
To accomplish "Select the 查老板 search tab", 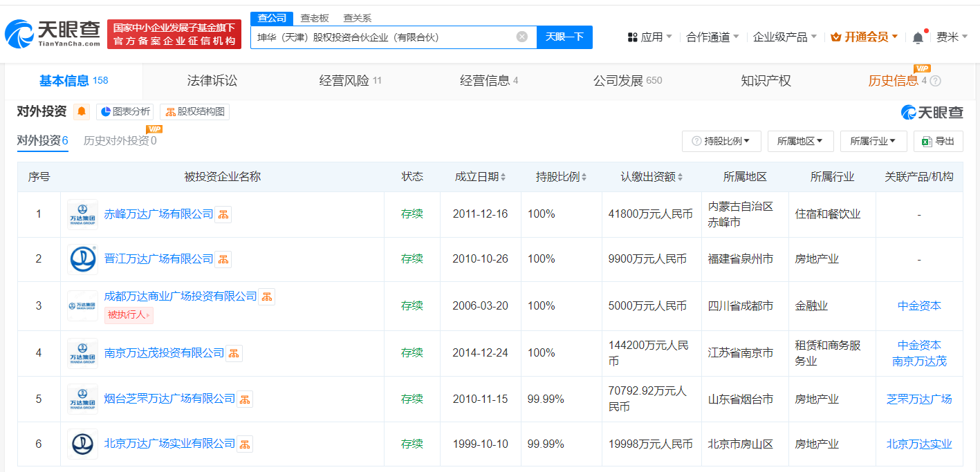I will [315, 18].
